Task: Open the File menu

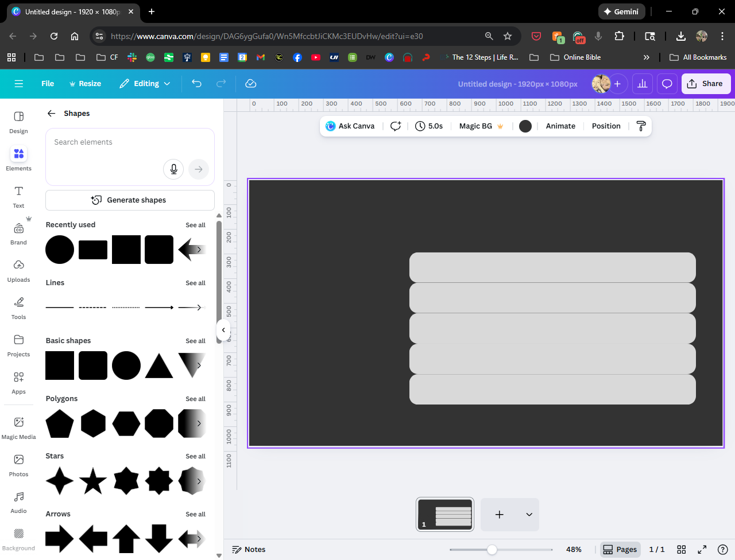Action: 48,84
